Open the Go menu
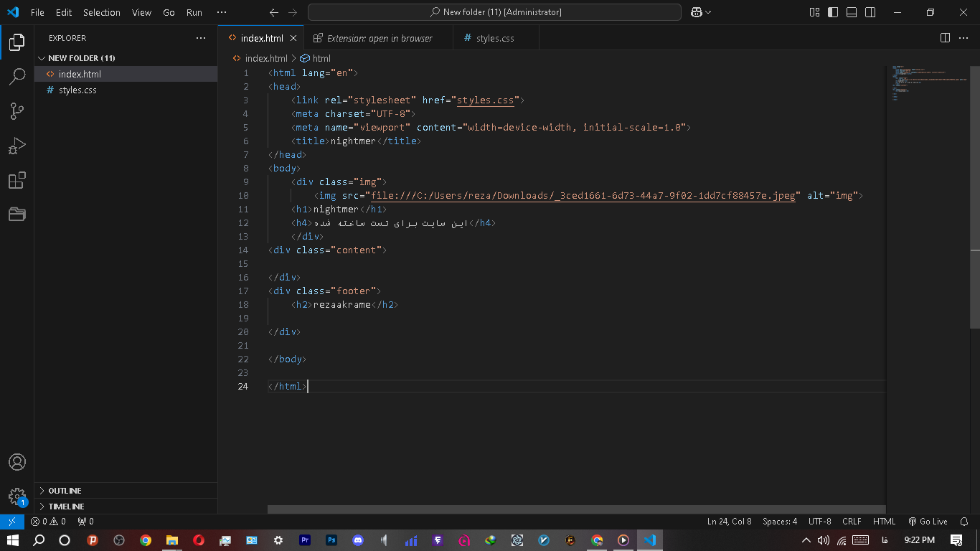The image size is (980, 551). (169, 12)
